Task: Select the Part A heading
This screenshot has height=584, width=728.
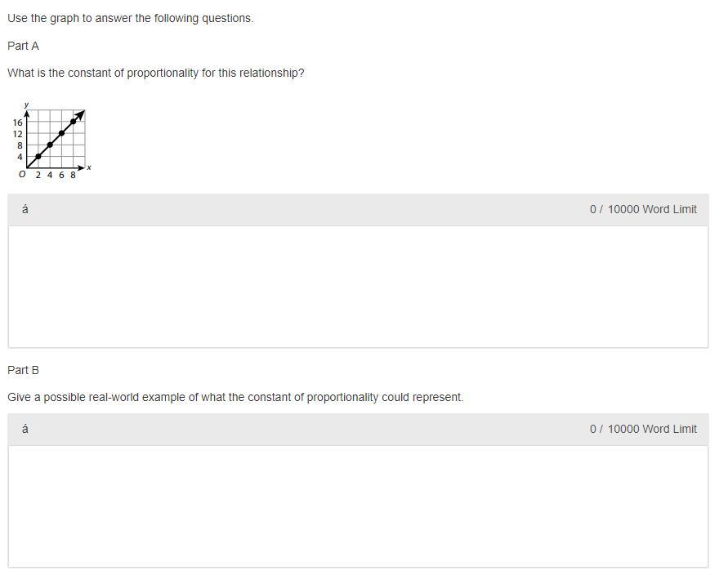Action: tap(23, 46)
